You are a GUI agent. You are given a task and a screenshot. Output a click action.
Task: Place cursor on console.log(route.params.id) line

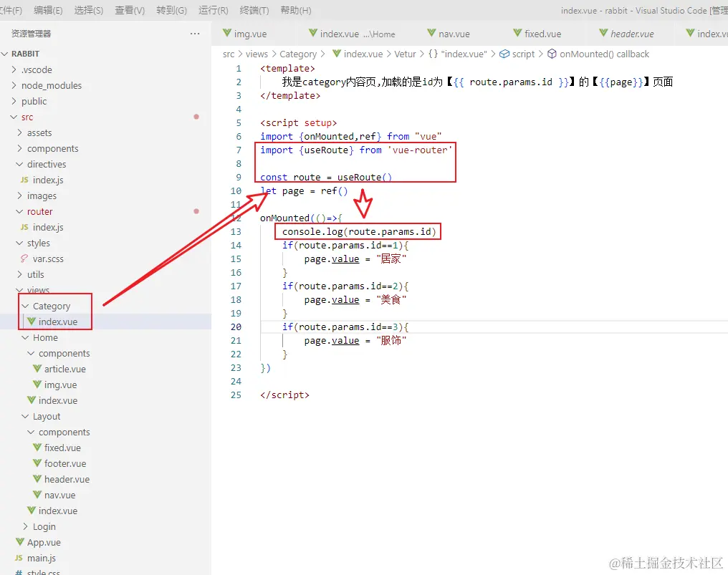[x=359, y=231]
